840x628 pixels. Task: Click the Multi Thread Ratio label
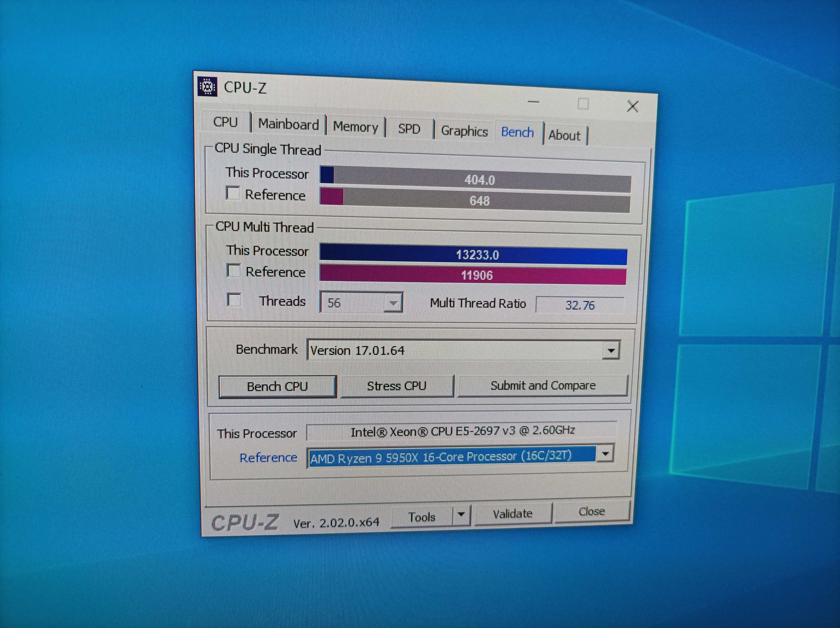pyautogui.click(x=478, y=303)
